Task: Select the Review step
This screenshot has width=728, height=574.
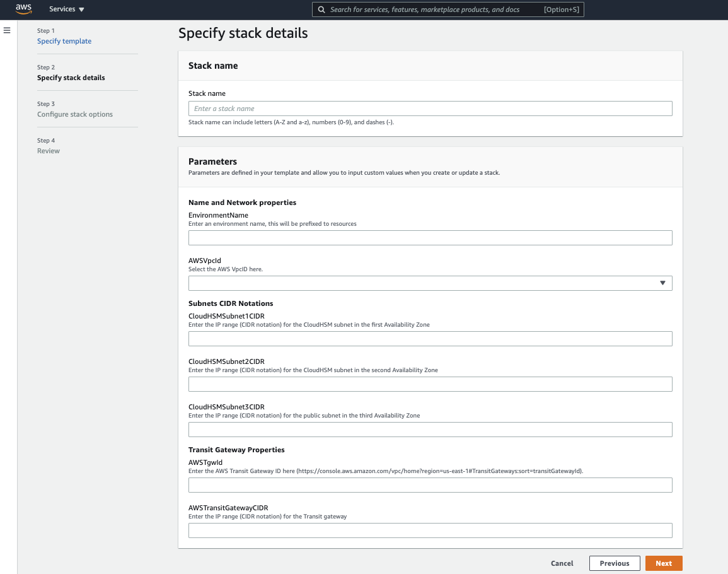Action: (48, 150)
